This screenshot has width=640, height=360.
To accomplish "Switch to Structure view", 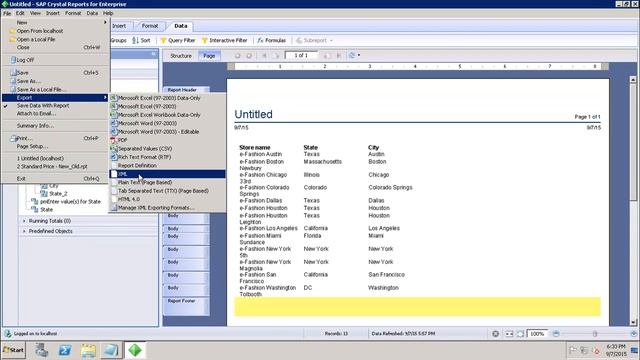I will (181, 56).
